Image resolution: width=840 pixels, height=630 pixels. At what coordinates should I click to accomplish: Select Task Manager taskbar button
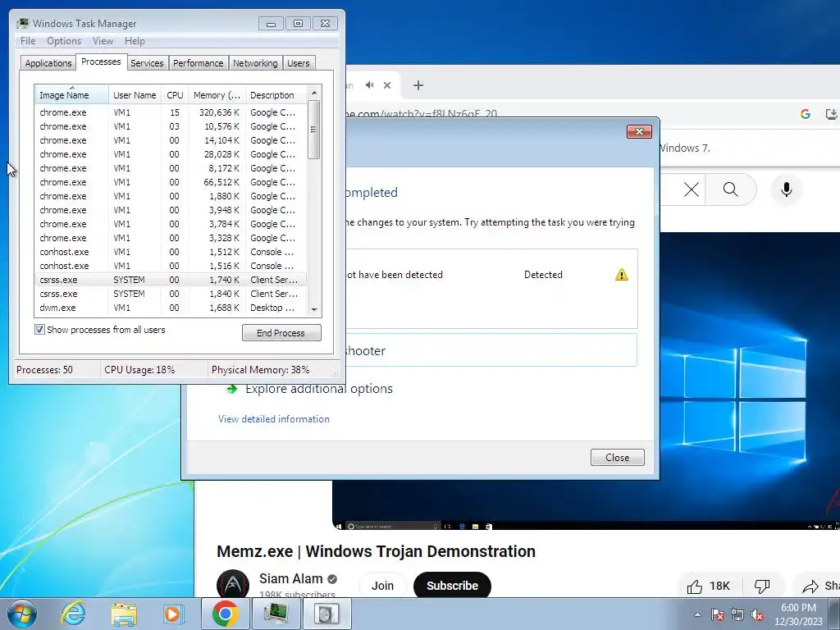coord(276,614)
